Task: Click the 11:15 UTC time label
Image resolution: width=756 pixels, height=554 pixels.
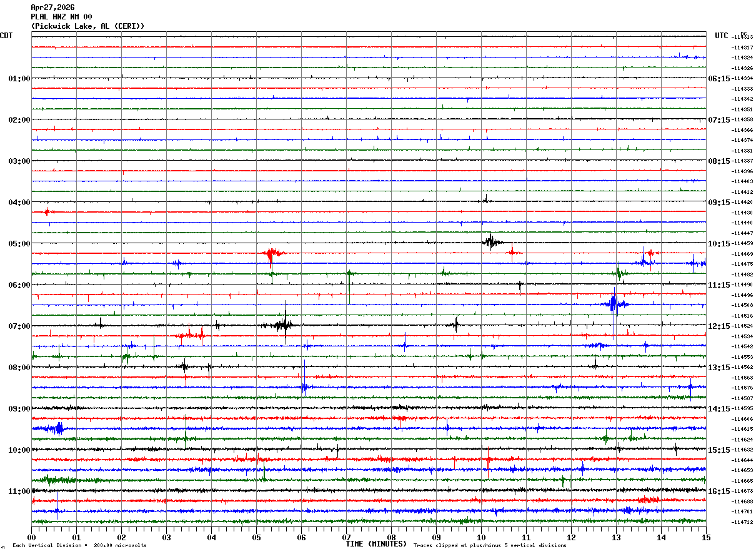Action: click(x=719, y=285)
